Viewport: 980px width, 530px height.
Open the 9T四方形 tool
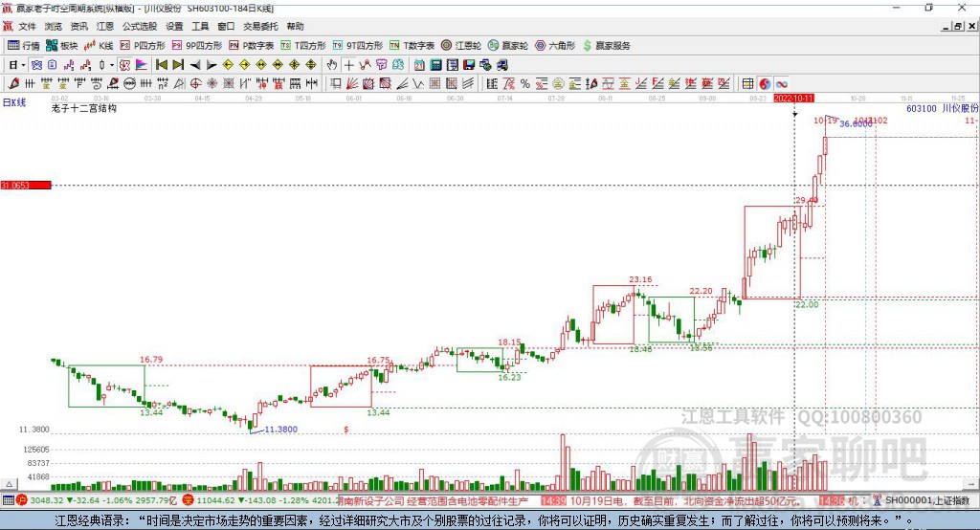pos(358,46)
